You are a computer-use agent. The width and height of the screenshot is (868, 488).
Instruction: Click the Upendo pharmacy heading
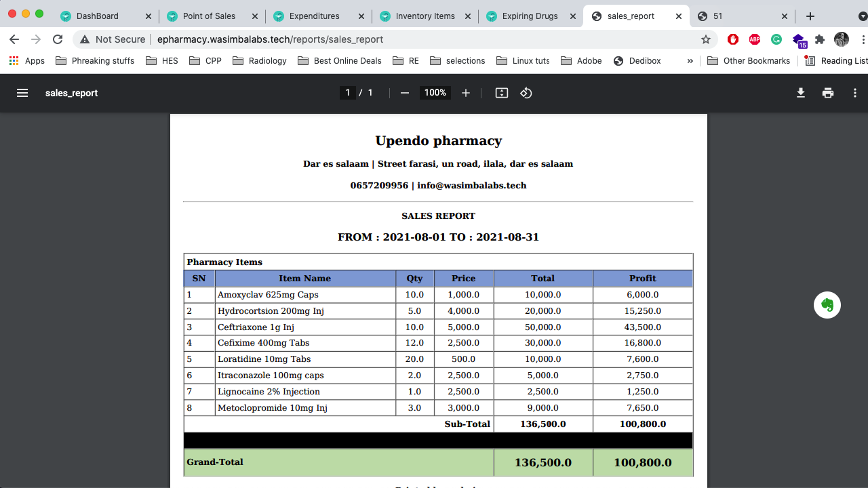coord(439,141)
